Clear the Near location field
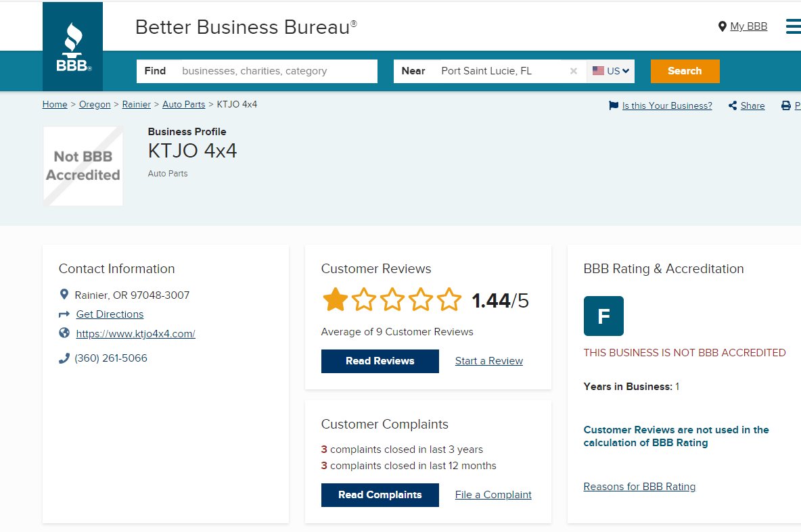Viewport: 801px width, 532px height. (x=574, y=71)
